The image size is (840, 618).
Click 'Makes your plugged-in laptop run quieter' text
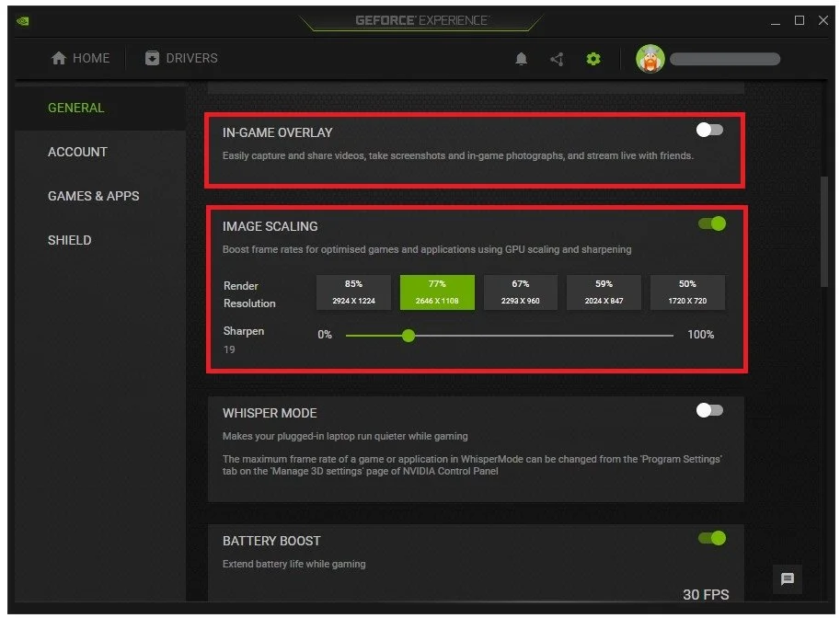point(345,437)
